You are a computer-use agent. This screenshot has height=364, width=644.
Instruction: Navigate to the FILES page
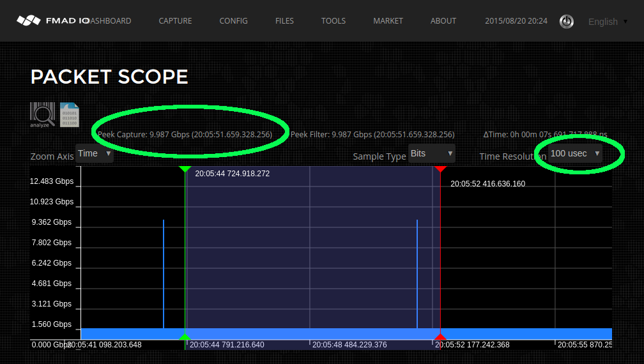[284, 21]
